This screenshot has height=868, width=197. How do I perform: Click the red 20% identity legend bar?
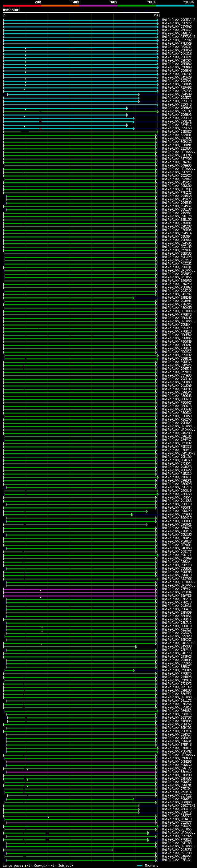(22, 6)
